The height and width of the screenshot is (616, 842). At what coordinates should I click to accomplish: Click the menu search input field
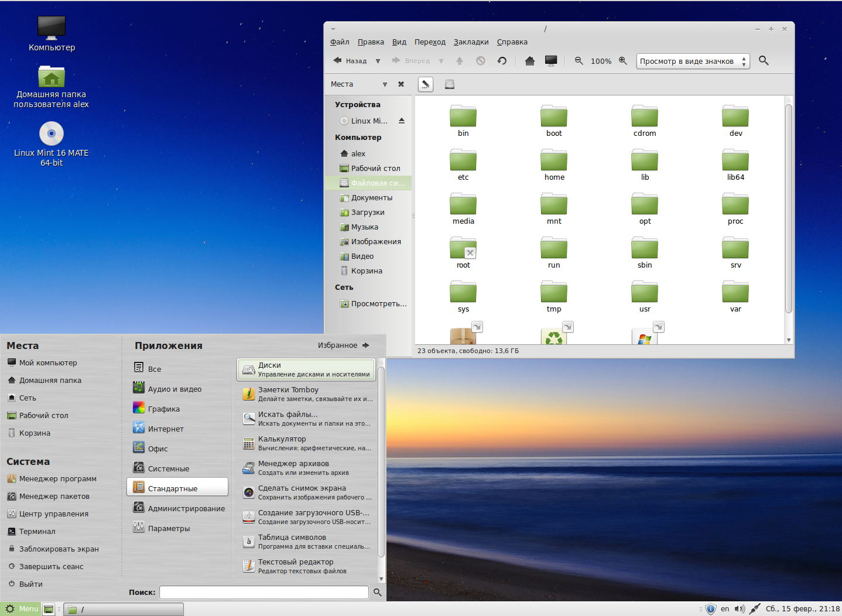(x=264, y=592)
